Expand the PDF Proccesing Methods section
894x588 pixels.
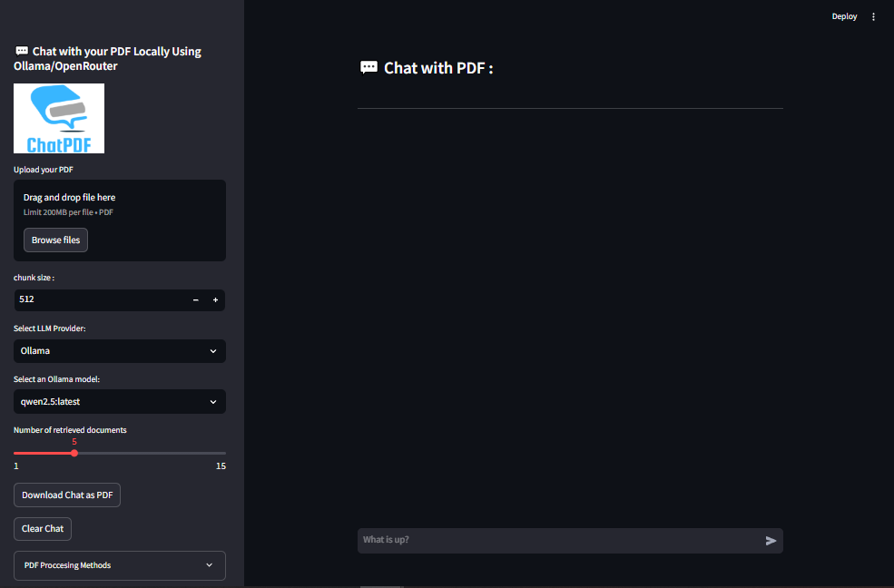coord(120,565)
